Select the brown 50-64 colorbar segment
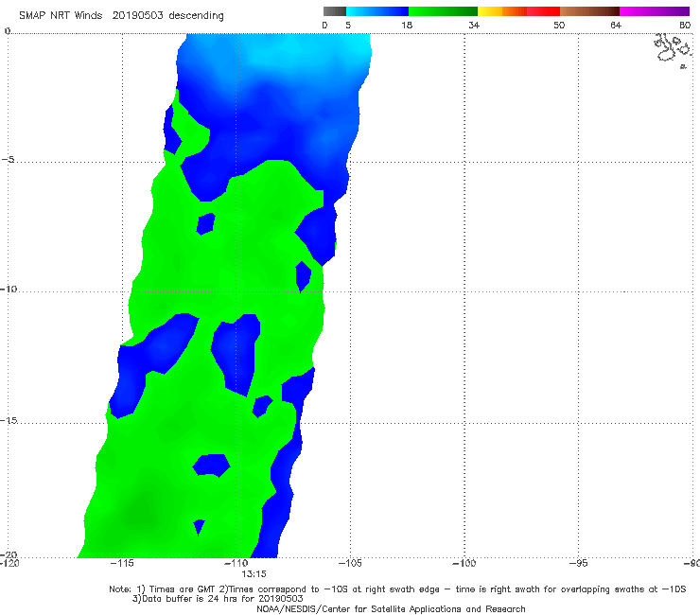The image size is (700, 615). pos(589,11)
